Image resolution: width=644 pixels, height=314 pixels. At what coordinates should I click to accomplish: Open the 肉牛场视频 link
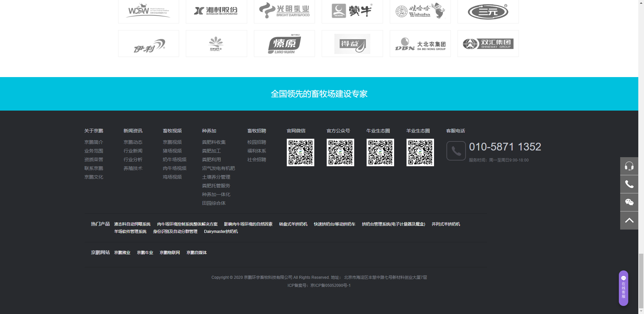[x=174, y=168]
